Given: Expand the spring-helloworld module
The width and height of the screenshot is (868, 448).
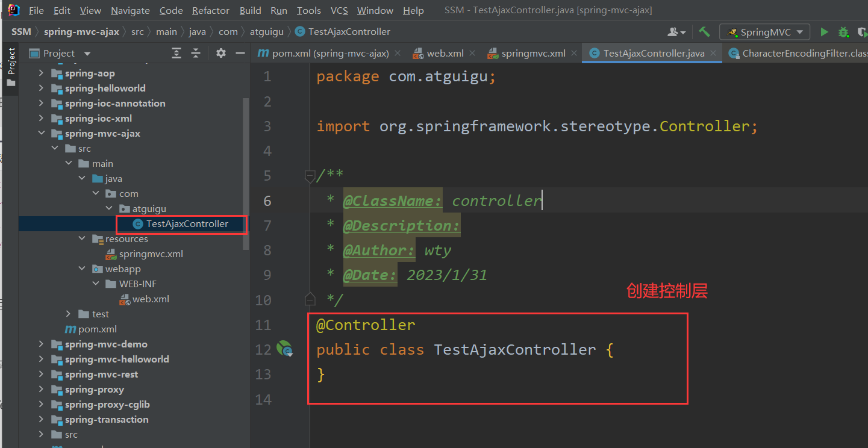Looking at the screenshot, I should tap(40, 89).
